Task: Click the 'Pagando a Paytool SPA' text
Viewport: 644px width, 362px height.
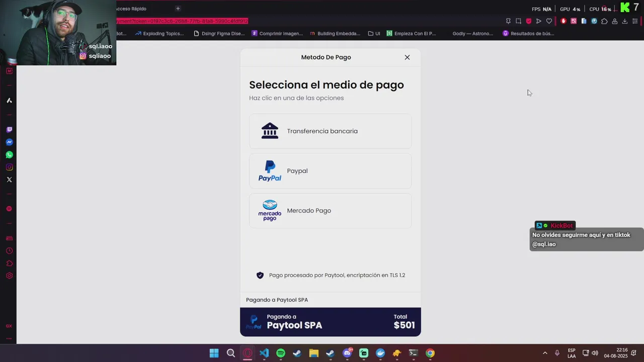Action: tap(277, 300)
